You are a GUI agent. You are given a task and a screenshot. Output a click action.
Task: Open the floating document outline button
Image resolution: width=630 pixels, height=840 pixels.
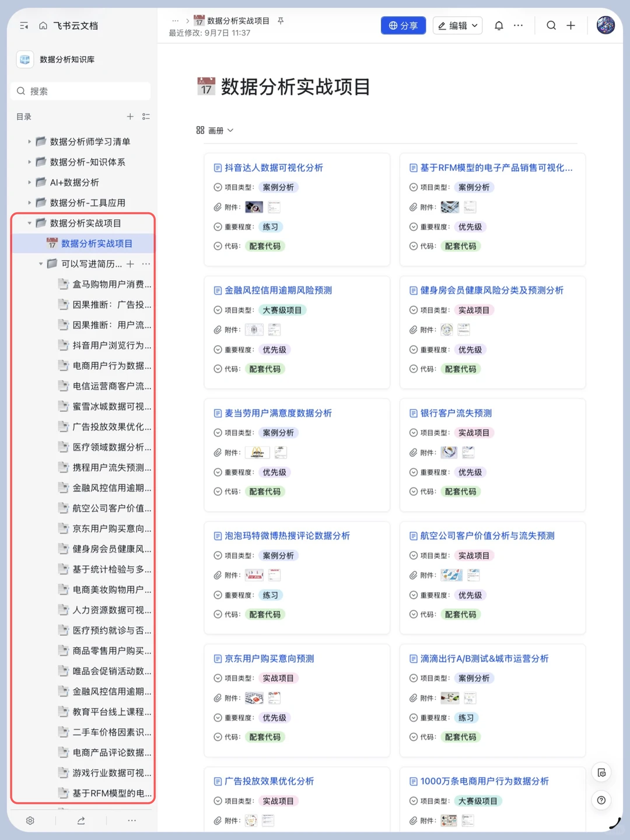click(601, 772)
